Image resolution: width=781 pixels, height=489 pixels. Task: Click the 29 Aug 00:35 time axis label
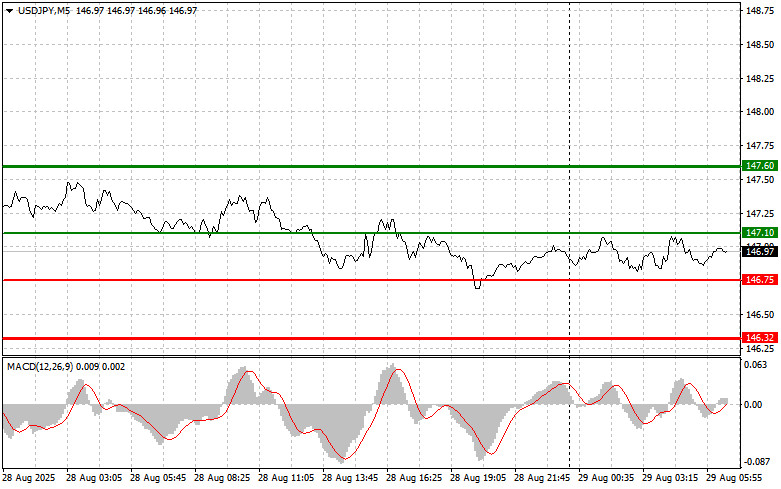coord(606,478)
